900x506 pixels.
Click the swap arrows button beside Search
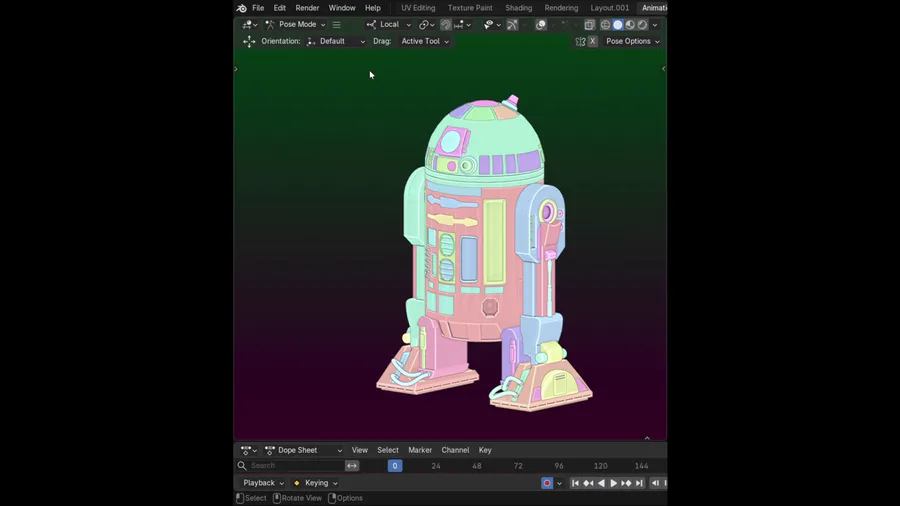352,466
